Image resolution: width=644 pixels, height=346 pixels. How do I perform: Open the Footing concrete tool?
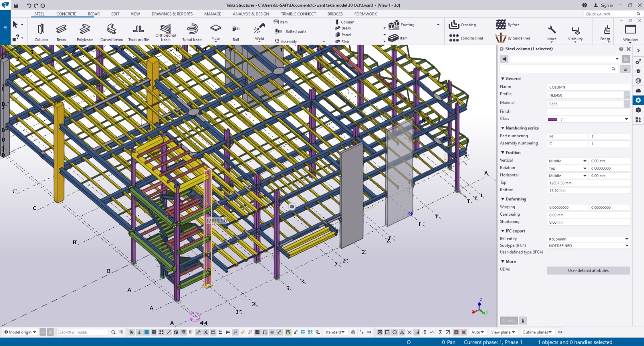click(x=402, y=25)
